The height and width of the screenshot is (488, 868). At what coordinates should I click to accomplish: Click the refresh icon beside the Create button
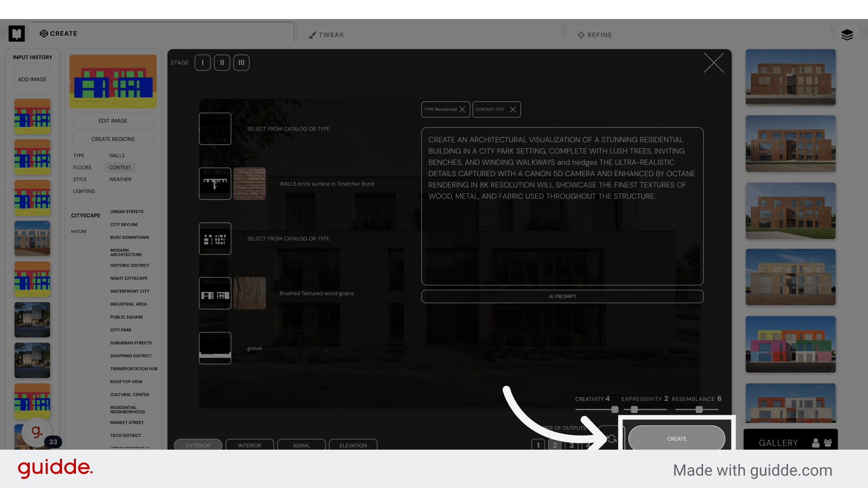point(612,439)
